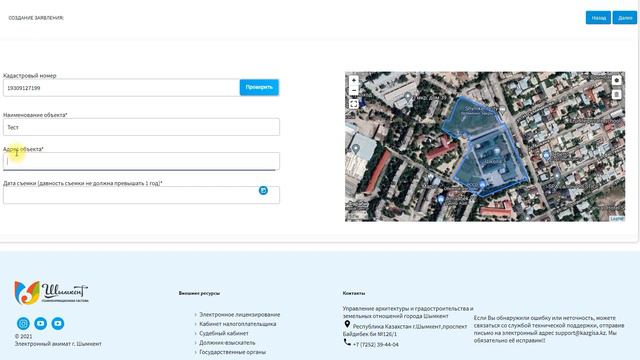The width and height of the screenshot is (640, 360).
Task: Click the rightmost YouTube icon in the footer
Action: click(58, 323)
